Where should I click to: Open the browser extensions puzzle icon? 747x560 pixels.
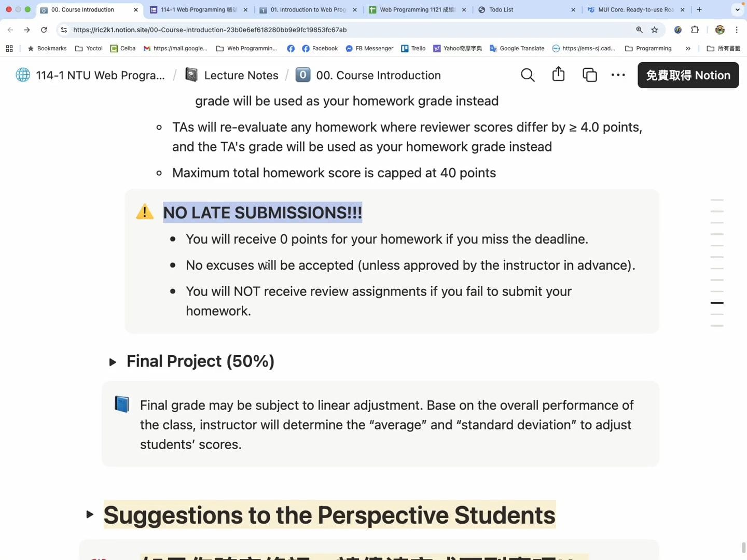[695, 30]
